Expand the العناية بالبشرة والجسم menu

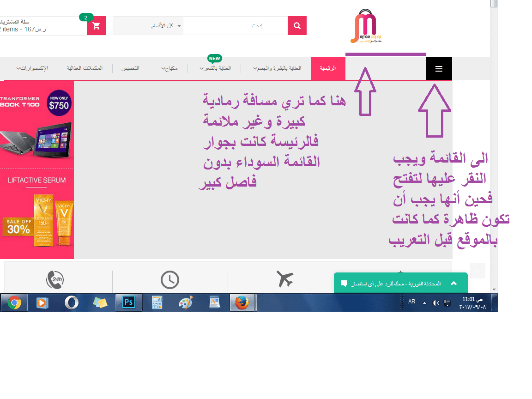coord(277,68)
